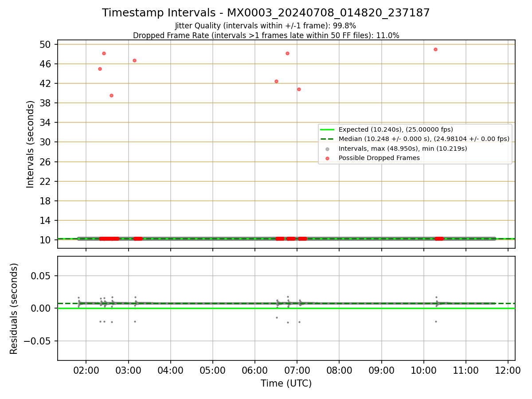Image resolution: width=532 pixels, height=399 pixels.
Task: Click the 'Residuals (seconds)' y-axis label
Action: [14, 309]
